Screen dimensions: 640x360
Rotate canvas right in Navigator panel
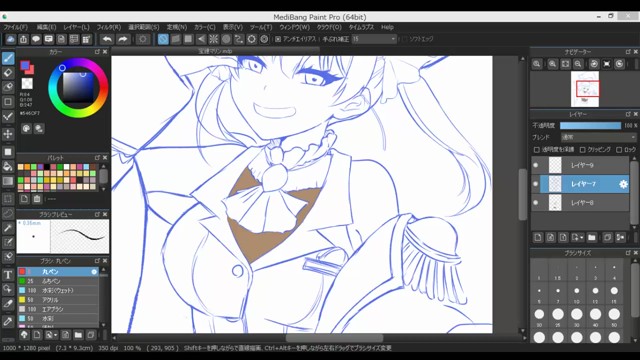click(x=620, y=64)
